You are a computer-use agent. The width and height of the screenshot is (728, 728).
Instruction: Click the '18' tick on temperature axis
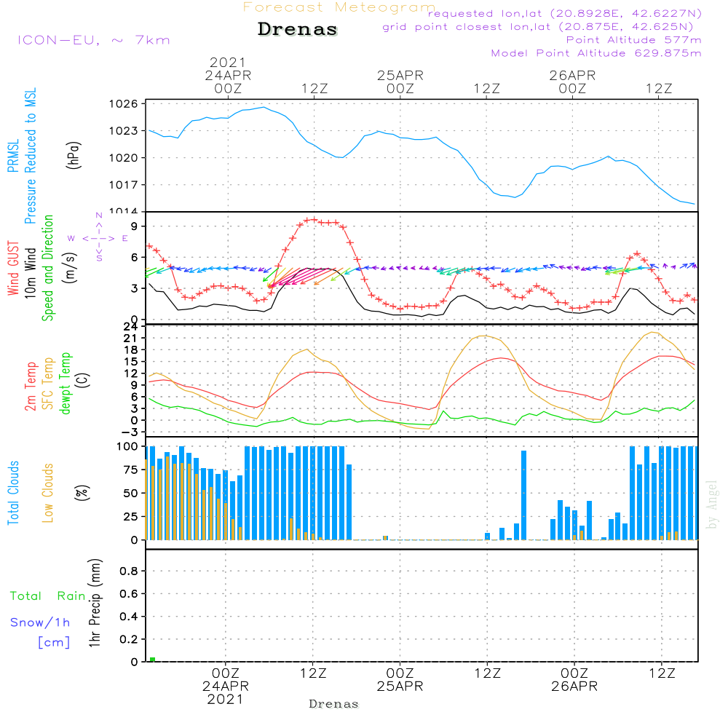pos(131,350)
